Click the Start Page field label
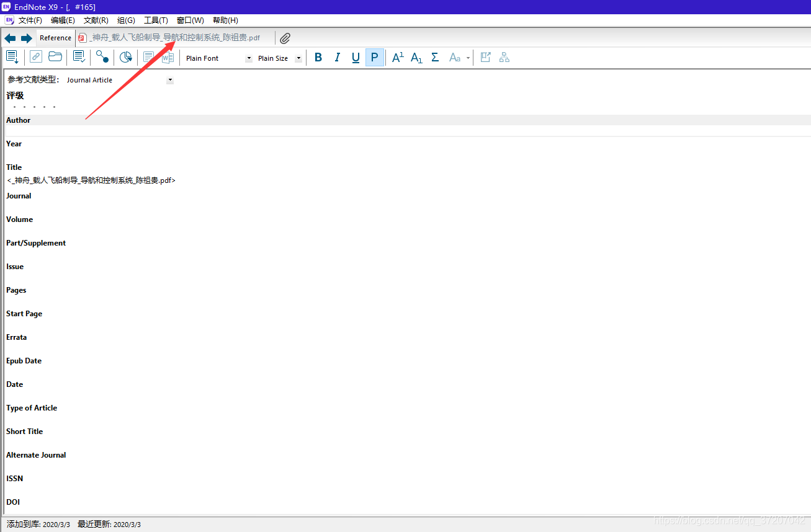 pyautogui.click(x=24, y=314)
